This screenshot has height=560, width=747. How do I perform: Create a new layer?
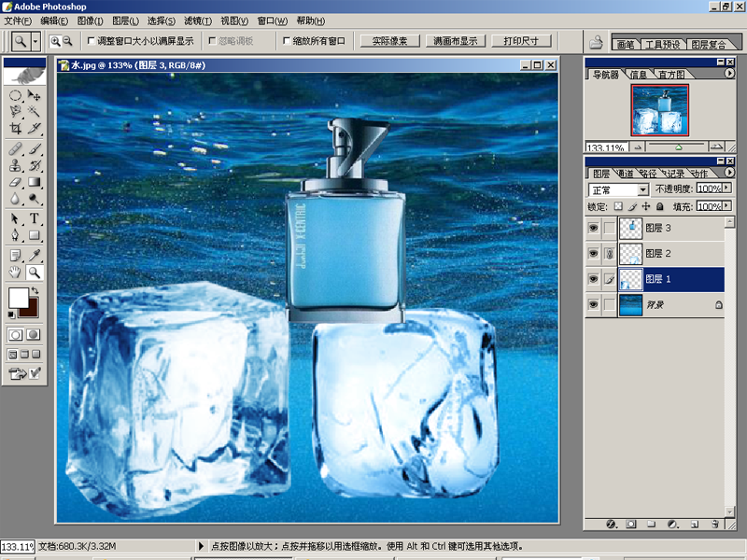tap(694, 524)
